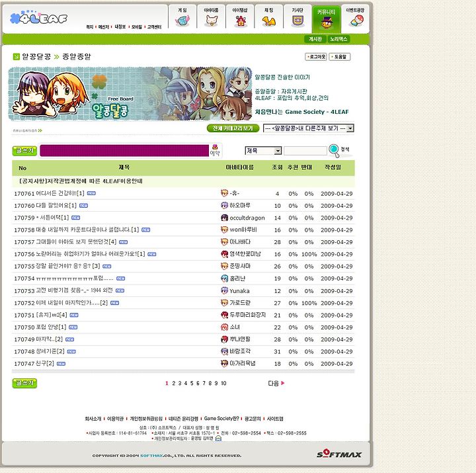476x473 pixels.
Task: Open post 170760 다들 잘있어요
Action: pyautogui.click(x=56, y=206)
